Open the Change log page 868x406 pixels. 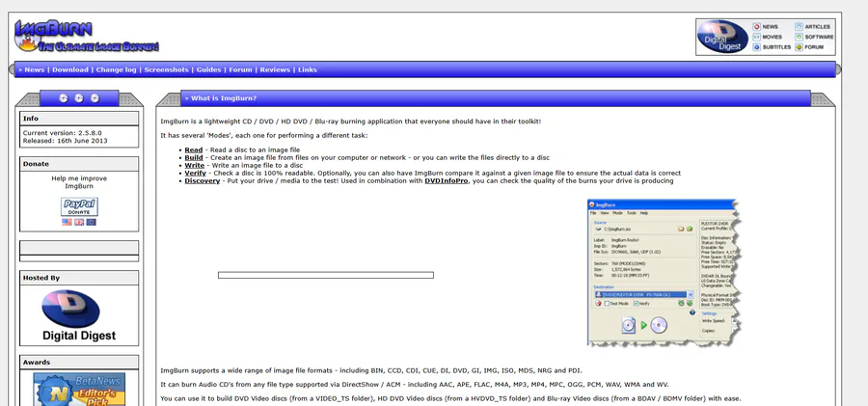(117, 69)
